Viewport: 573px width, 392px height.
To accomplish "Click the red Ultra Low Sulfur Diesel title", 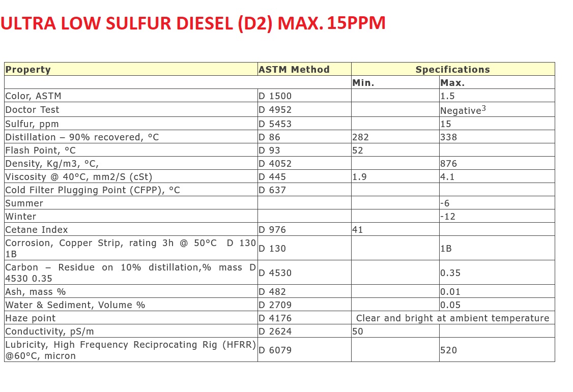I will 193,24.
